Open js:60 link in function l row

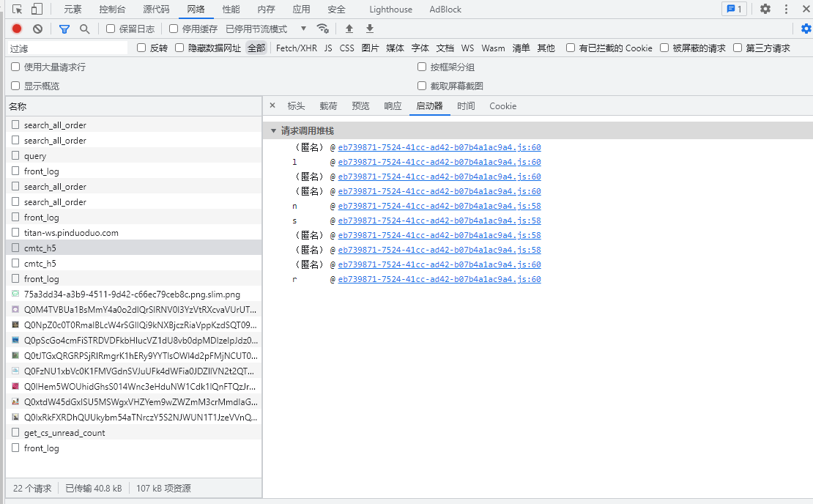439,162
